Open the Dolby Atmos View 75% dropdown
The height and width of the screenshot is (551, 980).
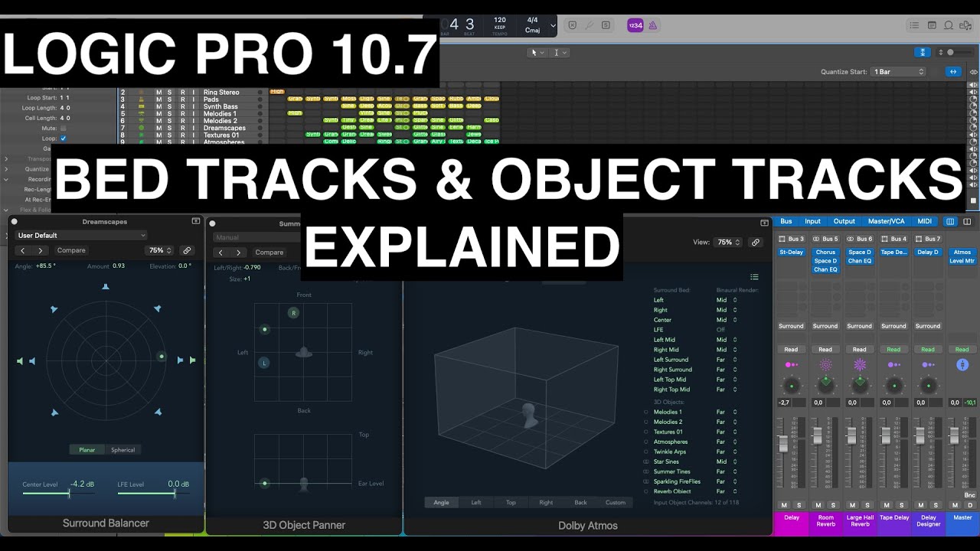point(727,242)
